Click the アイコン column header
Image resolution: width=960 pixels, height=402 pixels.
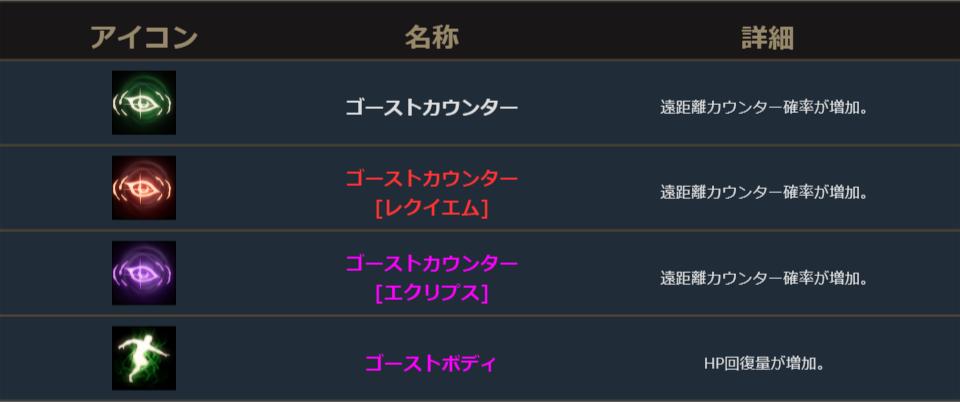tap(144, 38)
